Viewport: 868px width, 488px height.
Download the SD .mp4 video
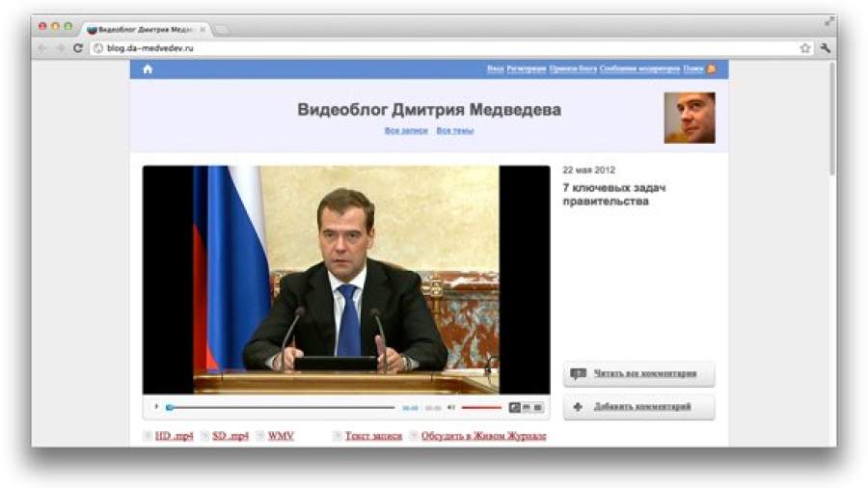point(231,436)
